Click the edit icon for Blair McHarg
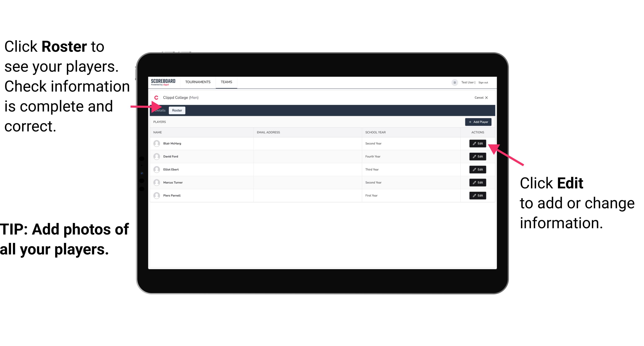 point(477,143)
